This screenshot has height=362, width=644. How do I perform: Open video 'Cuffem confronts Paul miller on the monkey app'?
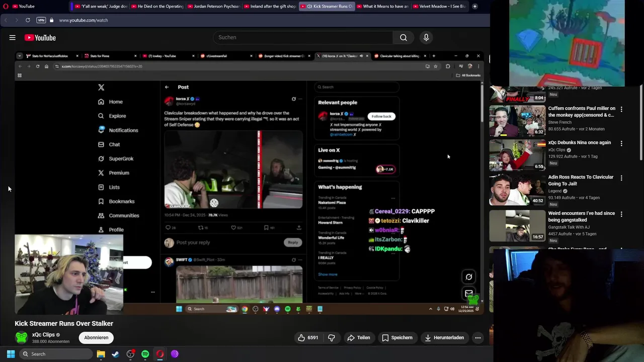tap(582, 112)
